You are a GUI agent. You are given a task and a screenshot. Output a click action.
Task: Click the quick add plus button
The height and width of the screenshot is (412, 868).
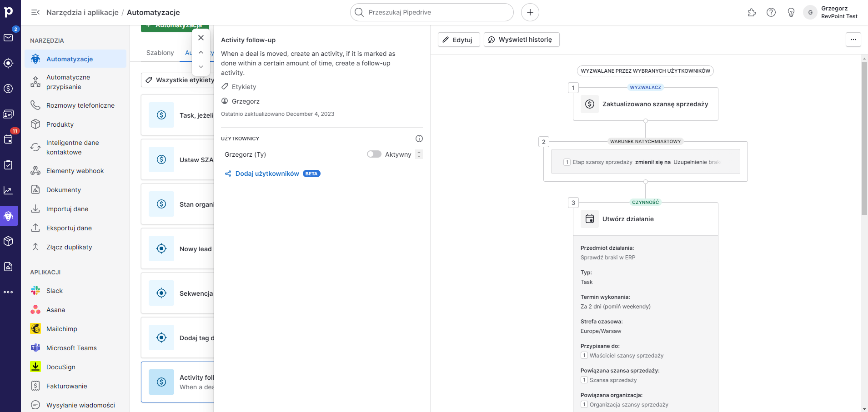coord(530,12)
